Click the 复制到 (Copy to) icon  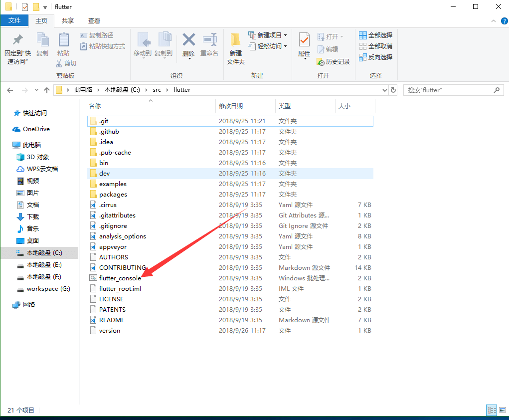166,45
